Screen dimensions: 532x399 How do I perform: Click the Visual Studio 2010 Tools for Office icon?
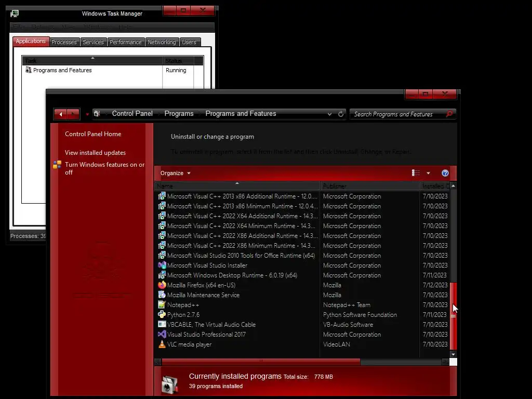[162, 256]
